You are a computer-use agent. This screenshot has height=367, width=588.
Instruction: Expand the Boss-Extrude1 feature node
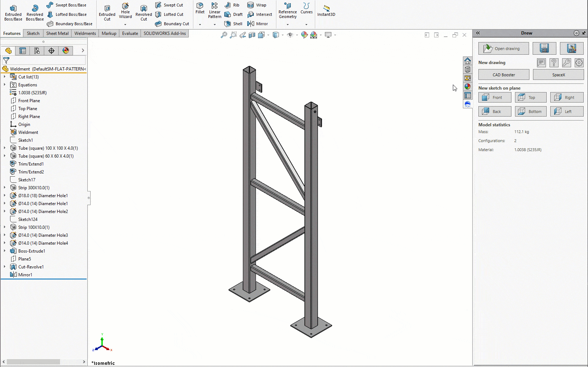tap(5, 251)
